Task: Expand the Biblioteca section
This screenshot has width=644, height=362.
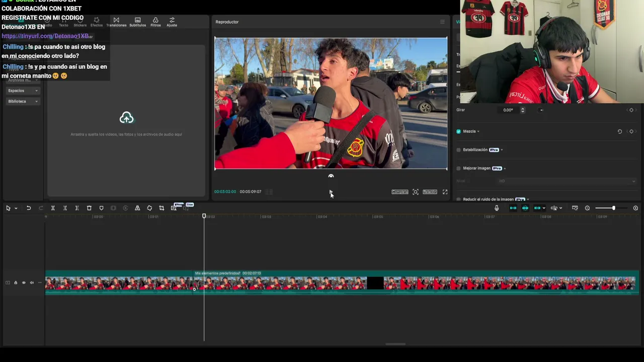Action: coord(23,102)
